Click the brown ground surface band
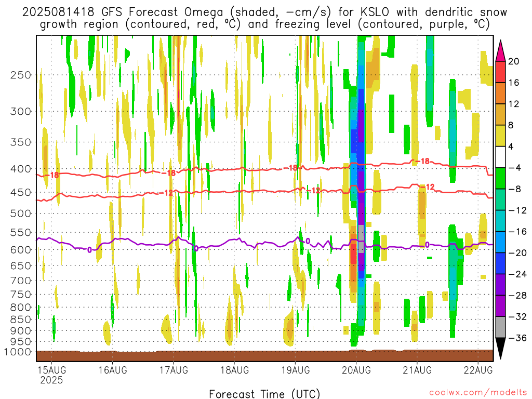 click(x=264, y=356)
